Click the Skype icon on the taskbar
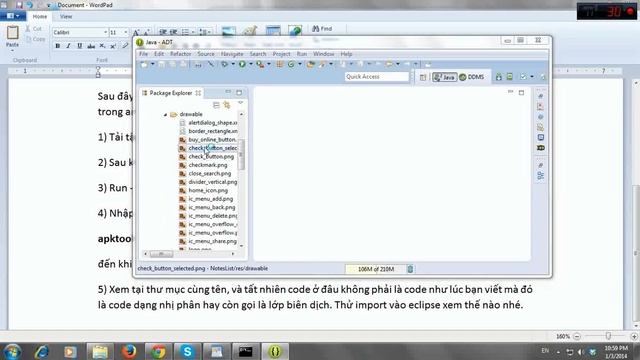640x360 pixels. [x=187, y=351]
